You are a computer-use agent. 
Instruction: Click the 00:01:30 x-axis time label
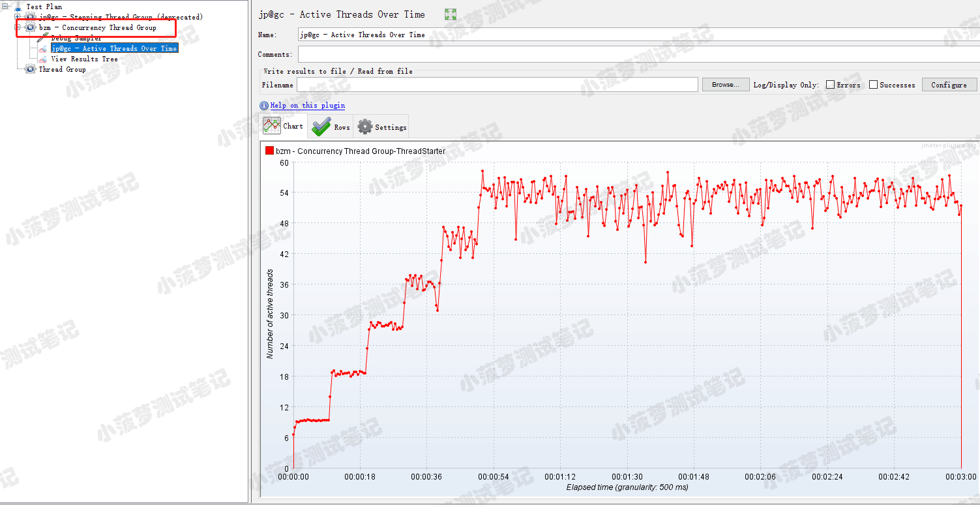[x=628, y=477]
